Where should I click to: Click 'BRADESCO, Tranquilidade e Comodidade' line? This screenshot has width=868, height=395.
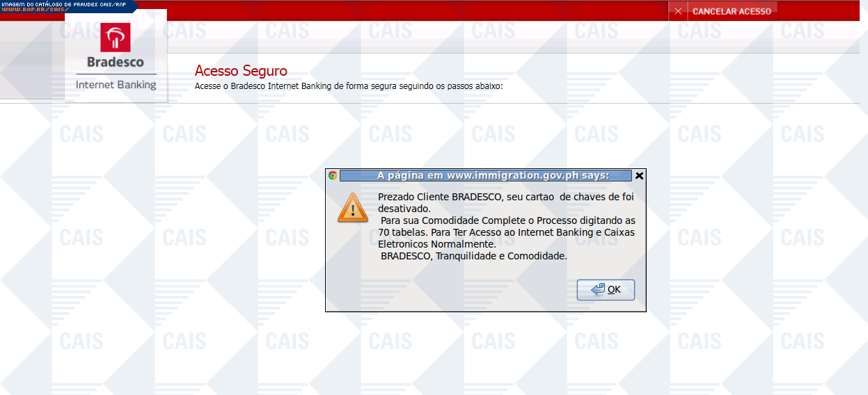[474, 256]
